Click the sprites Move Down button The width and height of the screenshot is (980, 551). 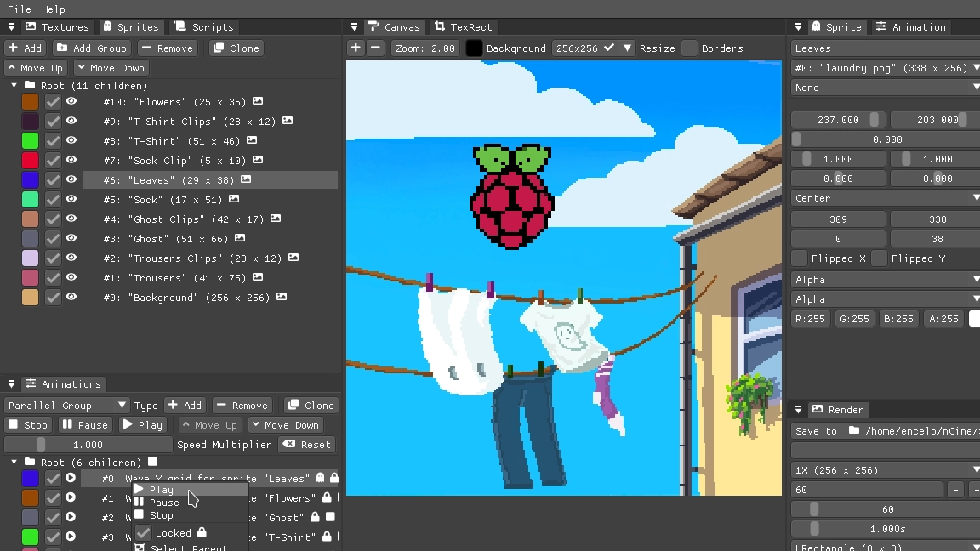pos(111,67)
